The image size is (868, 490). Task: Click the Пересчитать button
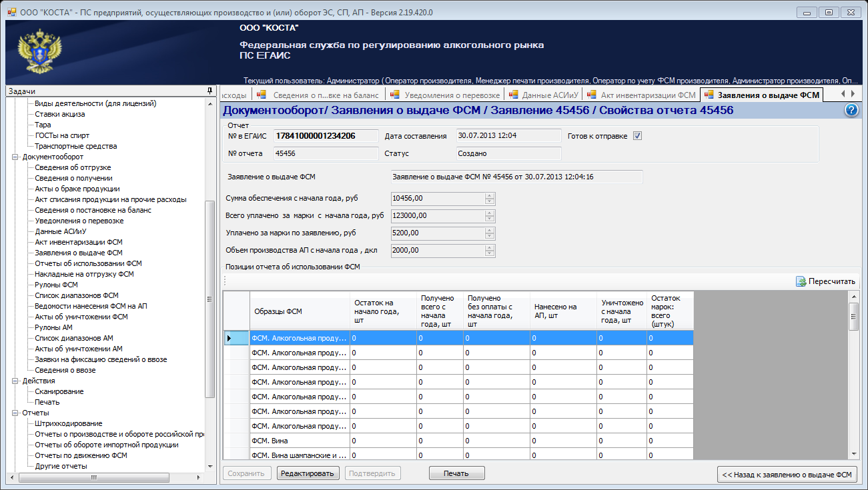tap(825, 281)
